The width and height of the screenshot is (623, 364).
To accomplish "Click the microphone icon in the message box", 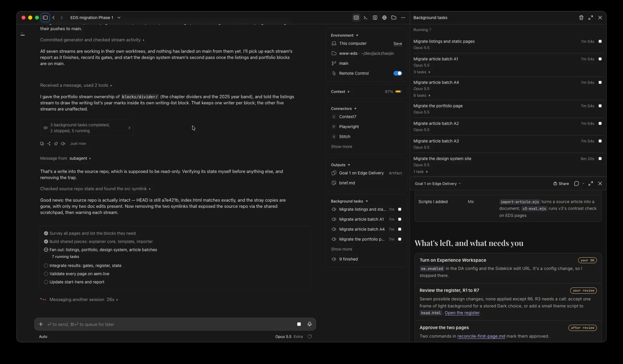I will coord(310,324).
